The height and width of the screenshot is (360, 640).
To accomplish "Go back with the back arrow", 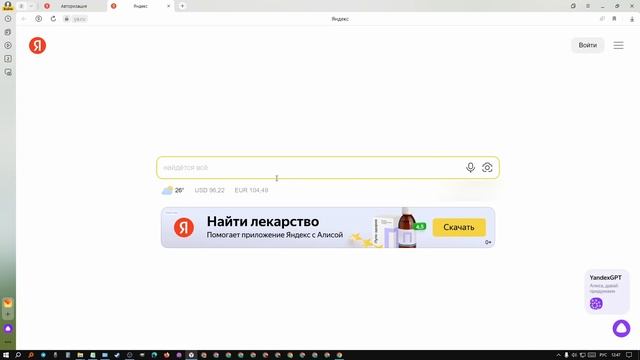I will 24,19.
